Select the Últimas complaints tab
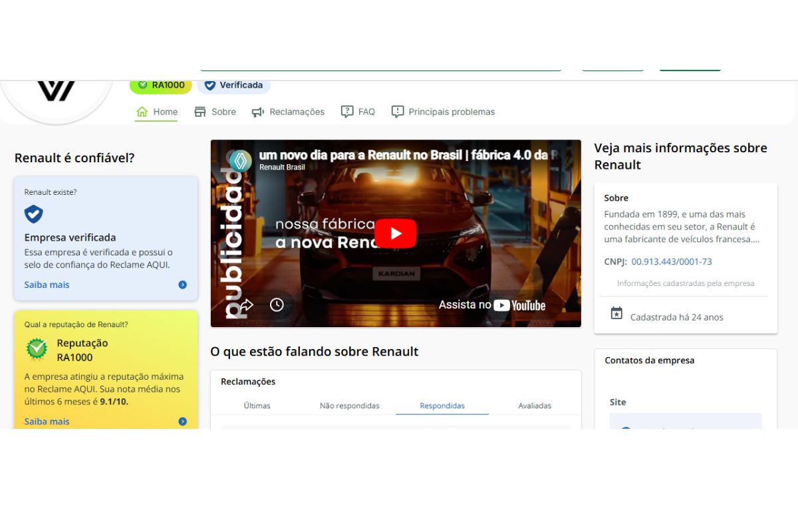The image size is (798, 532). [x=257, y=406]
